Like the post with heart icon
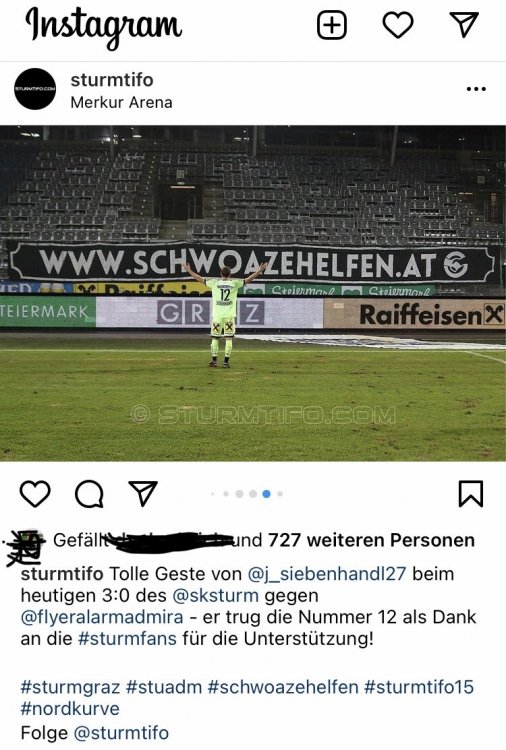This screenshot has width=506, height=750. (35, 494)
